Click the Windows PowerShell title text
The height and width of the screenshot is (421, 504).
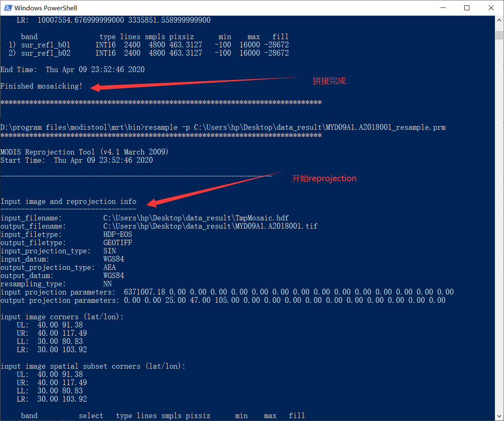click(x=45, y=7)
